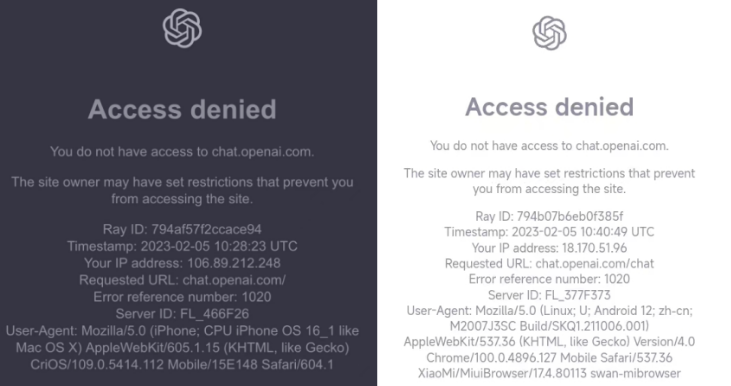This screenshot has width=731, height=386.
Task: Click chat.openai.com message in dark panel
Action: coord(182,152)
